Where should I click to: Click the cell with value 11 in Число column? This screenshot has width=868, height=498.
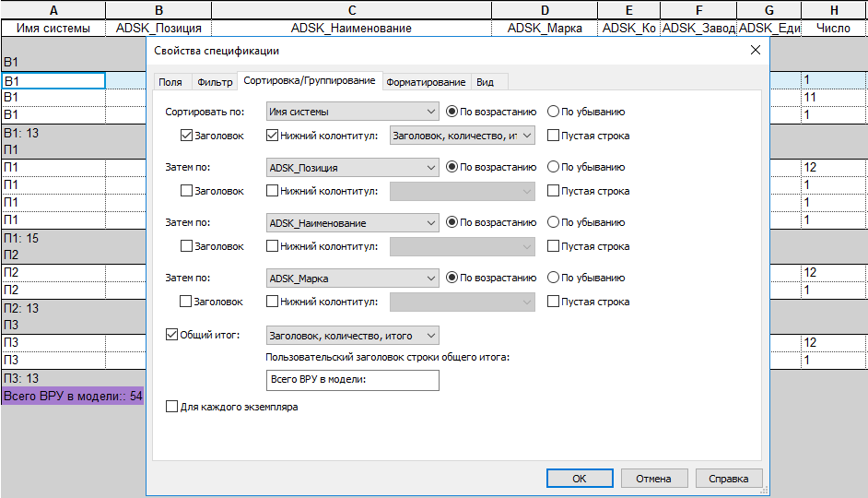834,98
